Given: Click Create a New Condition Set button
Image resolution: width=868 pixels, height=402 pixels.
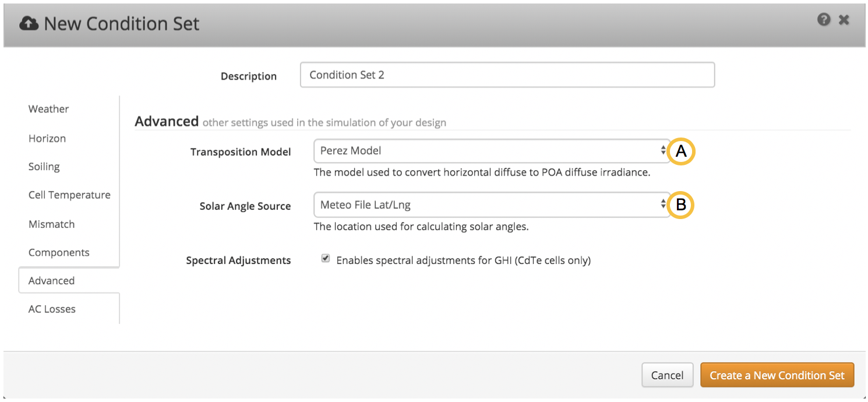Looking at the screenshot, I should [777, 376].
